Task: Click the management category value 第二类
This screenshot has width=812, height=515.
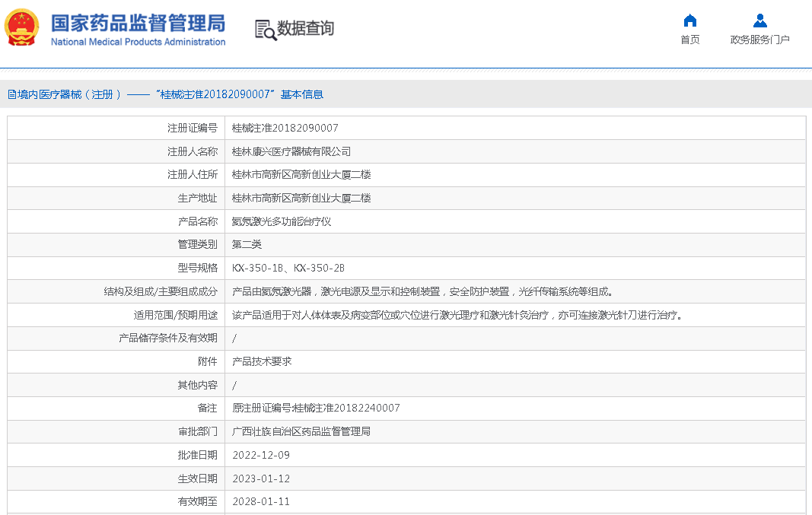Action: pyautogui.click(x=247, y=244)
